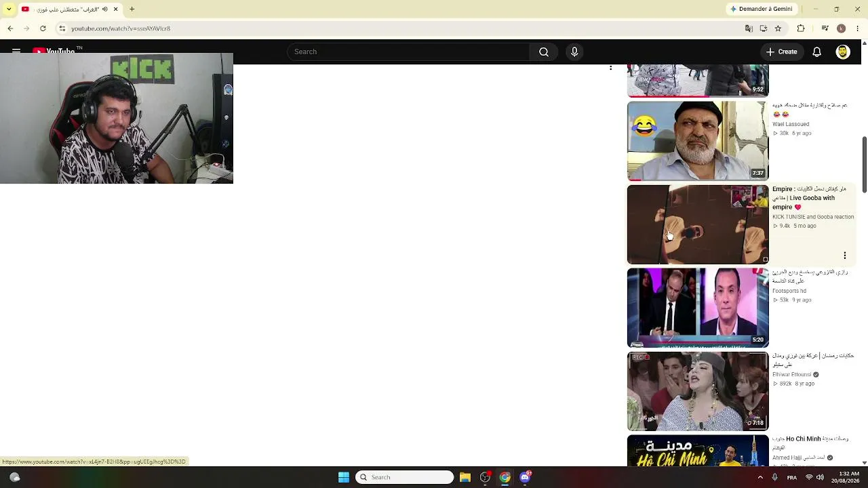Bookmark this page with the star icon
This screenshot has width=868, height=488.
[778, 28]
